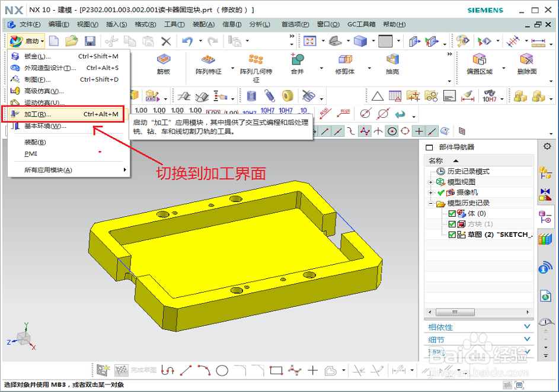This screenshot has width=559, height=392.
Task: Click the Delete X icon
Action: pos(166,41)
